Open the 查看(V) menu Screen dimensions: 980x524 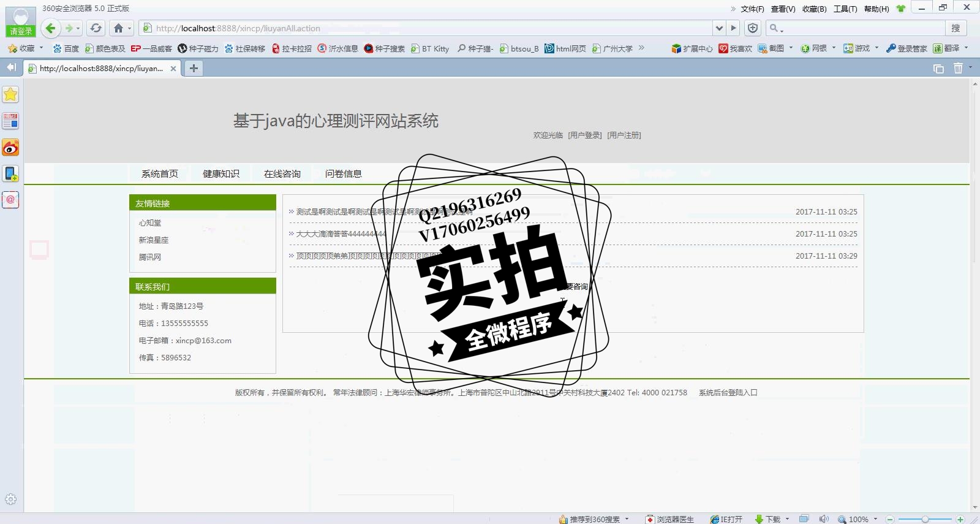pos(783,9)
